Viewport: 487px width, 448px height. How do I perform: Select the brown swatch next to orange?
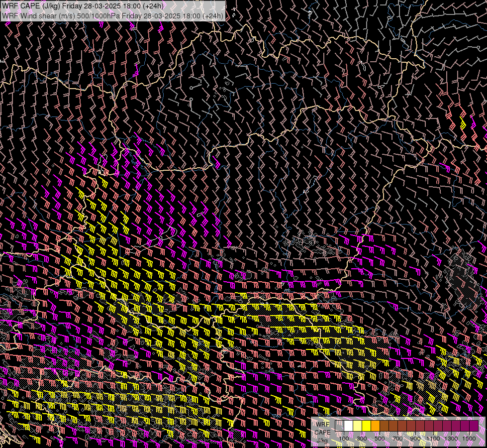tap(384, 426)
